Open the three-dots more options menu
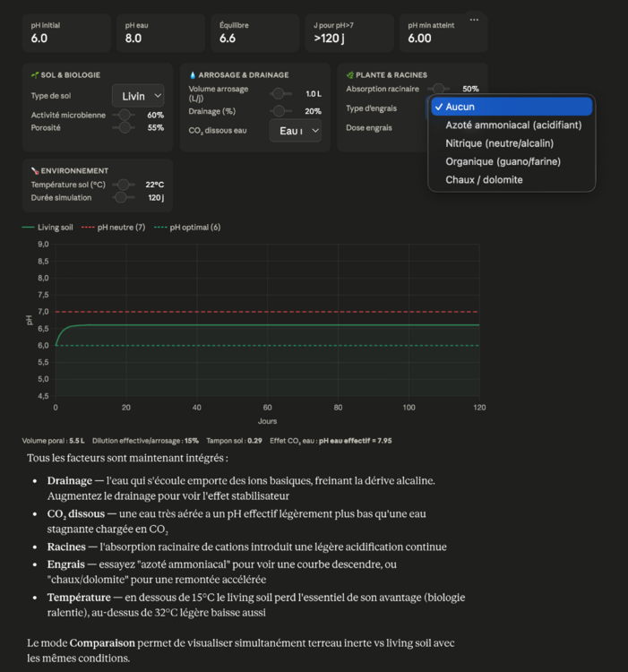This screenshot has height=672, width=628. coord(474,20)
